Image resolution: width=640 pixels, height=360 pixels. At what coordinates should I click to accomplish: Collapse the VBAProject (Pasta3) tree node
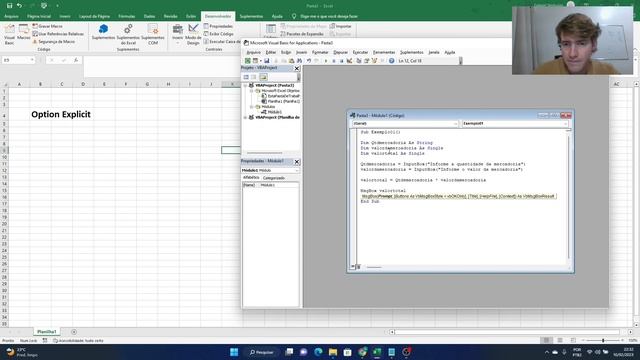[x=246, y=85]
